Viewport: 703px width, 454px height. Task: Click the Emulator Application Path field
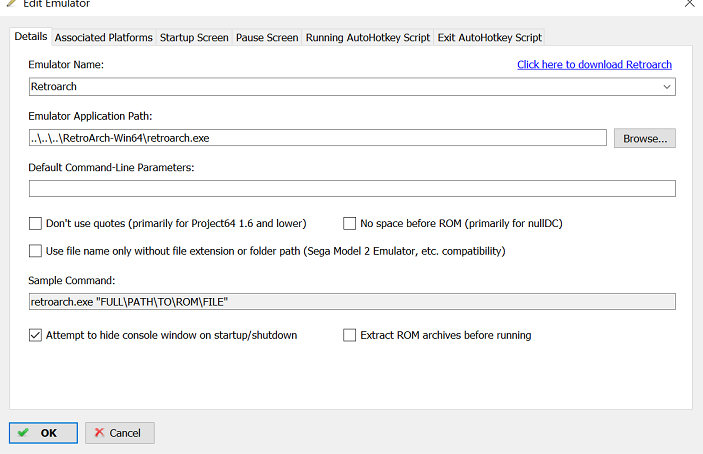(x=317, y=138)
